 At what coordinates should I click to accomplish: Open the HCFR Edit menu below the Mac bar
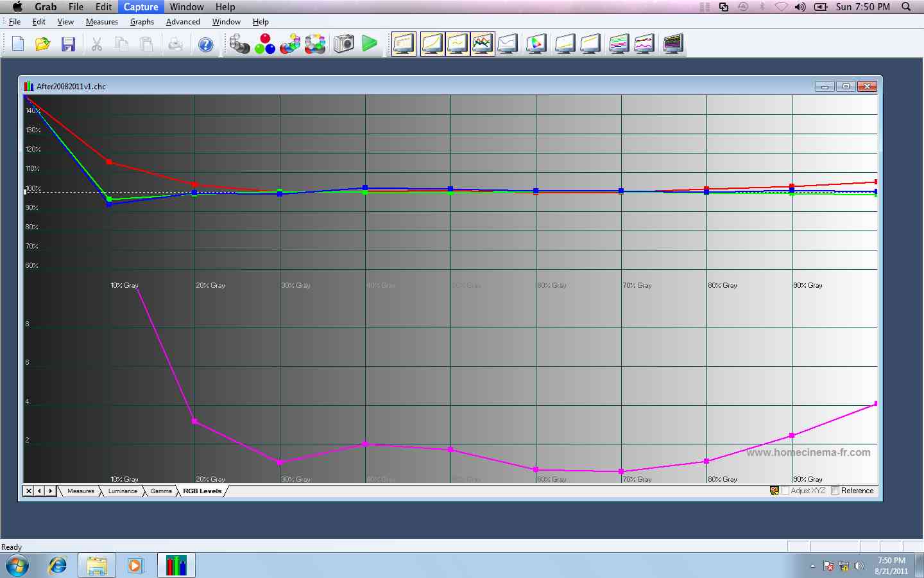click(x=39, y=22)
